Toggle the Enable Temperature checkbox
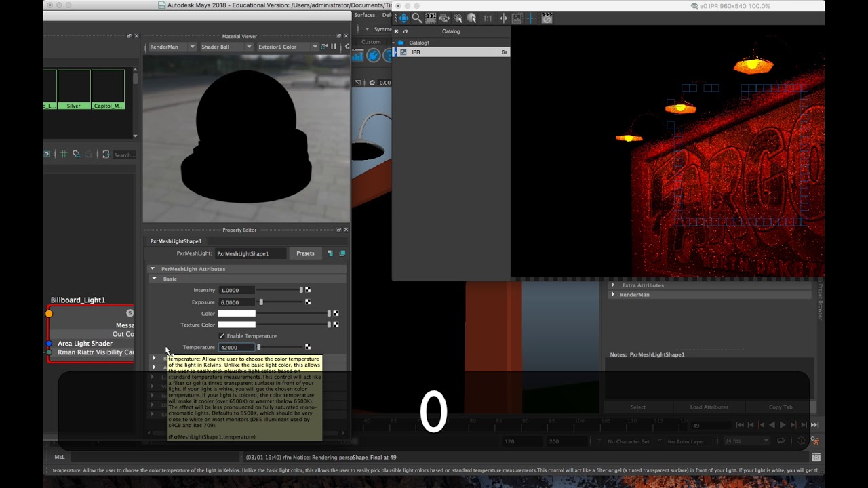Viewport: 868px width, 488px height. click(x=222, y=336)
